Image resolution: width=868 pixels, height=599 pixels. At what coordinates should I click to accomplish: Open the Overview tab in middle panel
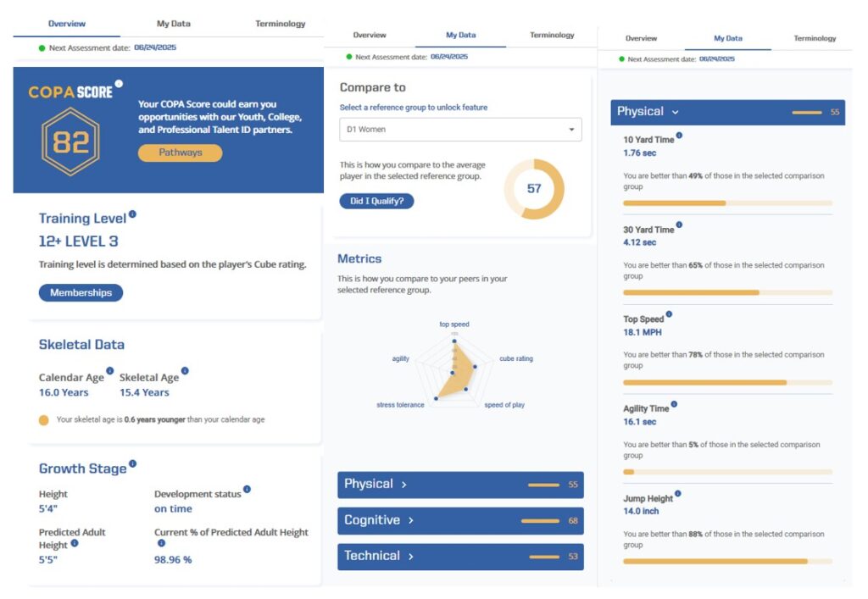(x=370, y=35)
